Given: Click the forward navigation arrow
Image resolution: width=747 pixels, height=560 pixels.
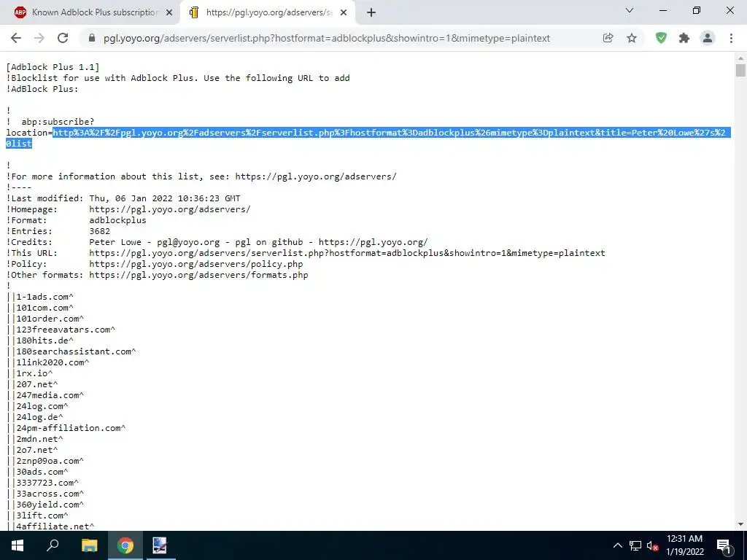Looking at the screenshot, I should pyautogui.click(x=39, y=38).
